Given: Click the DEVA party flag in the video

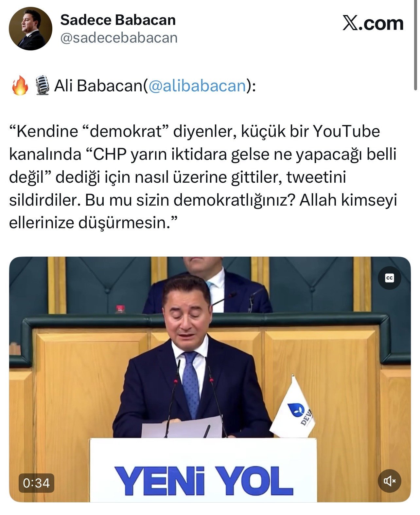Looking at the screenshot, I should [x=293, y=408].
